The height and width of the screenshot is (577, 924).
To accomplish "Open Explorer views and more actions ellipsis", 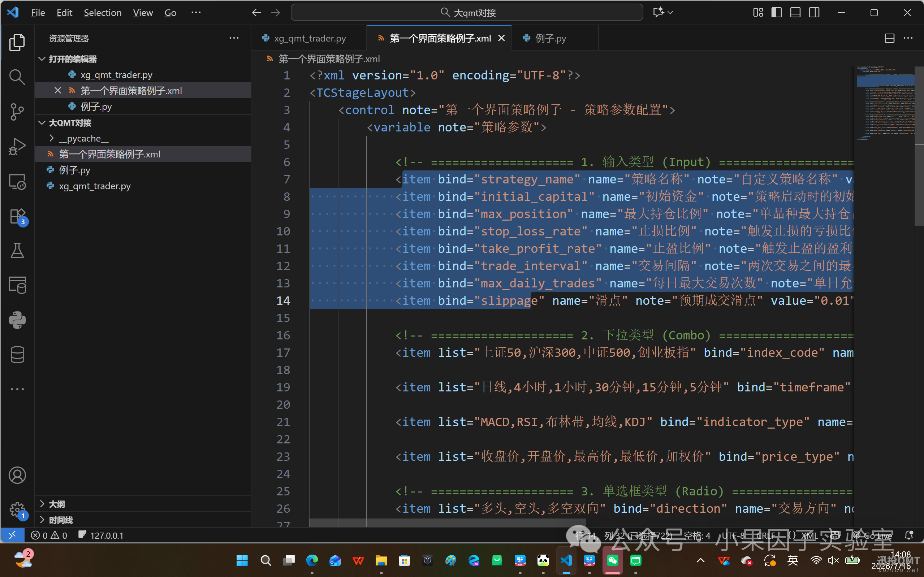I will 234,38.
